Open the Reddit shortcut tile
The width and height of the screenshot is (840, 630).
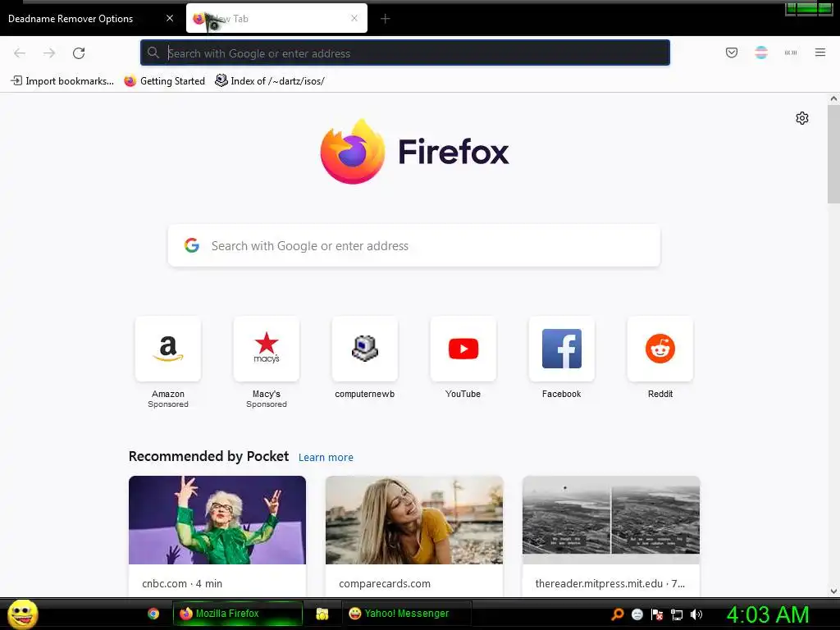(x=660, y=349)
